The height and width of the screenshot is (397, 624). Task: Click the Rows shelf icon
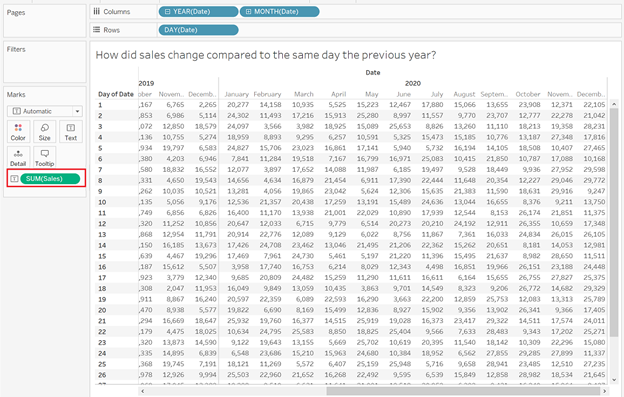97,30
